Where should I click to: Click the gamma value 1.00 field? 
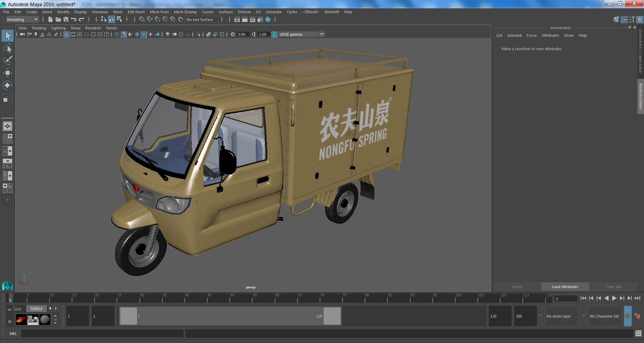263,35
